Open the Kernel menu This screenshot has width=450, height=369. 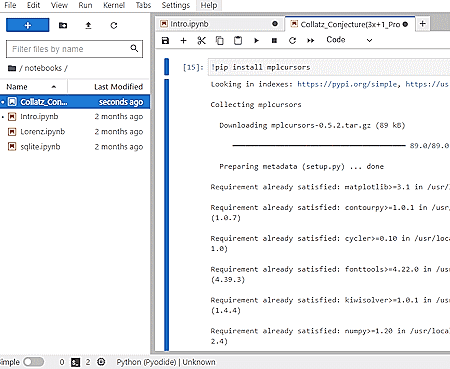114,5
